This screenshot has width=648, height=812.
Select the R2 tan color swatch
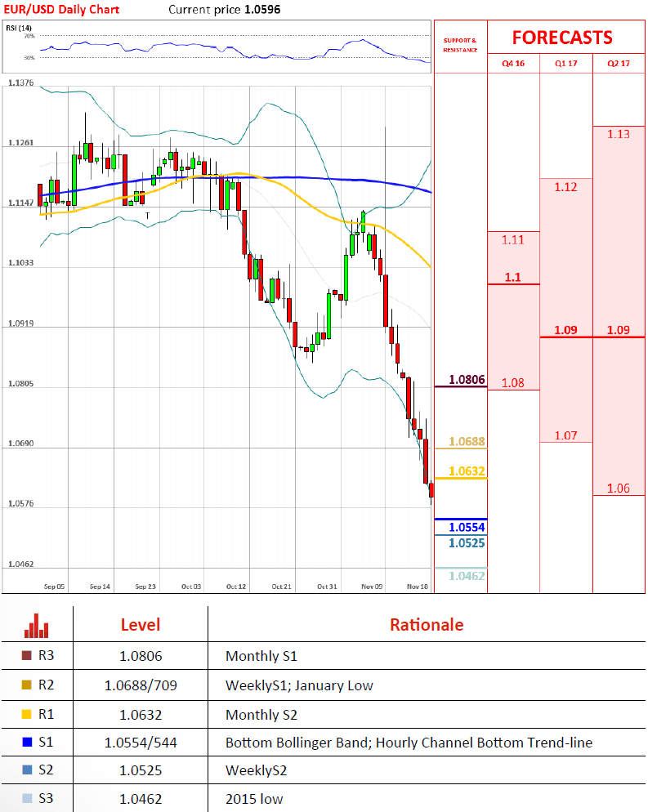coord(27,685)
